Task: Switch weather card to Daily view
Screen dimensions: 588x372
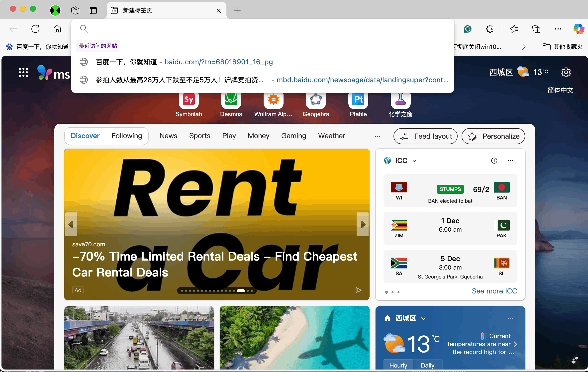Action: point(427,365)
